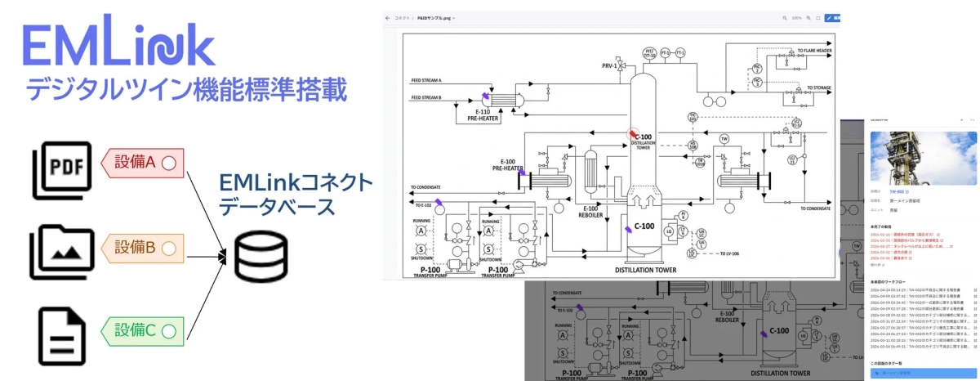Click the PDF documents icon
980x381 pixels.
[x=58, y=169]
